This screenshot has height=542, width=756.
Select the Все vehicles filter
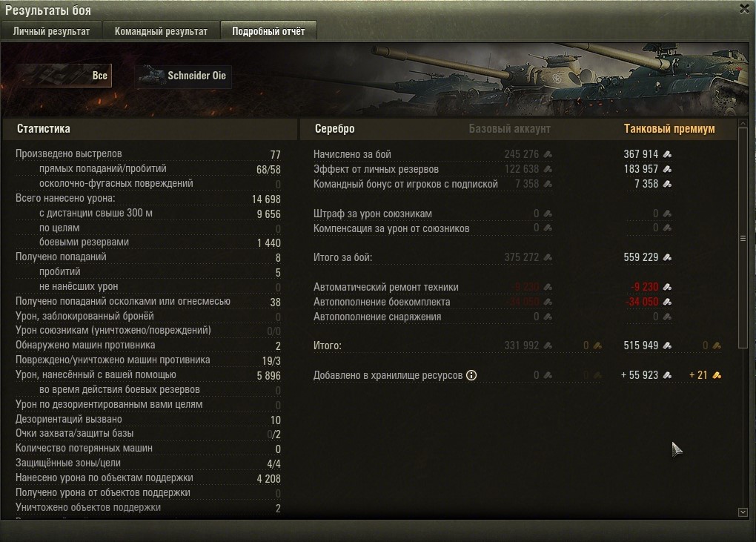tap(63, 76)
